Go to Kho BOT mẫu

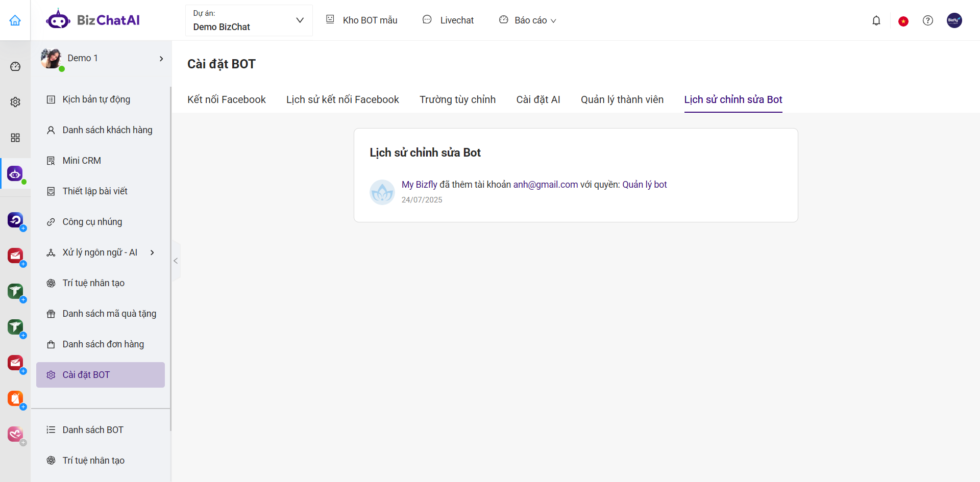click(x=362, y=20)
